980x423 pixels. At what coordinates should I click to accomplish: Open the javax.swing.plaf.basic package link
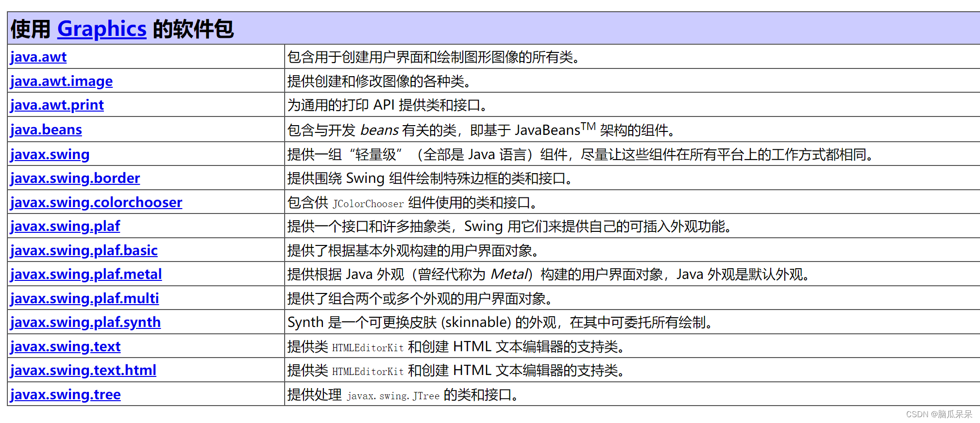[x=84, y=250]
